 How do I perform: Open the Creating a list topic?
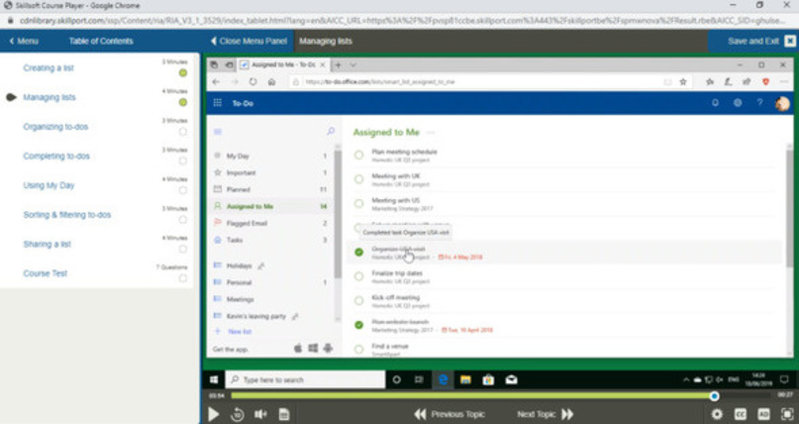[48, 68]
